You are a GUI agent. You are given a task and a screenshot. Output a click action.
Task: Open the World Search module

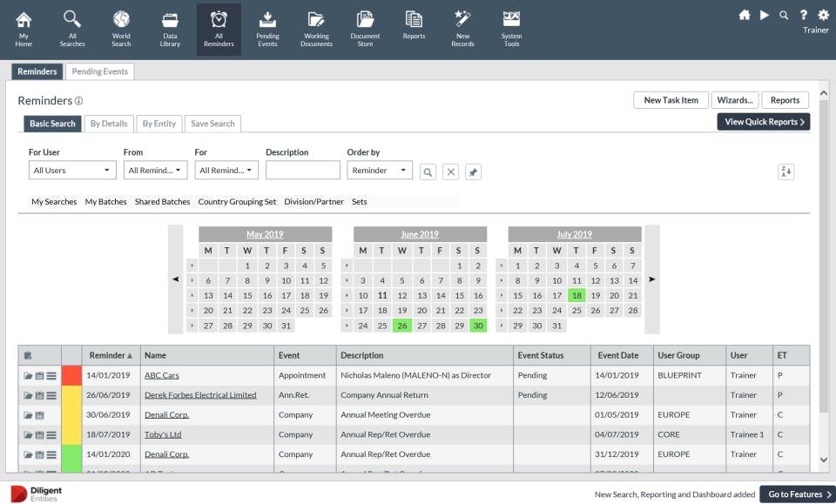click(121, 29)
